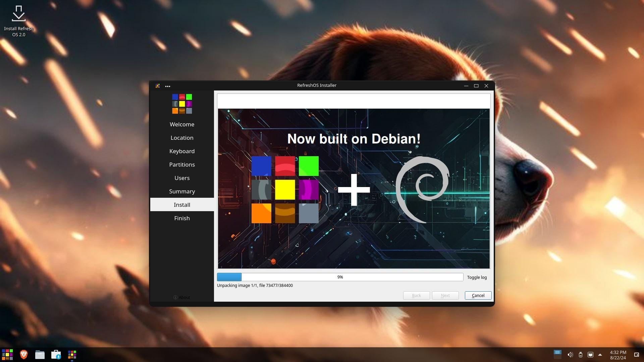This screenshot has width=644, height=362.
Task: Expand the hidden system tray icons arrow
Action: tap(600, 355)
